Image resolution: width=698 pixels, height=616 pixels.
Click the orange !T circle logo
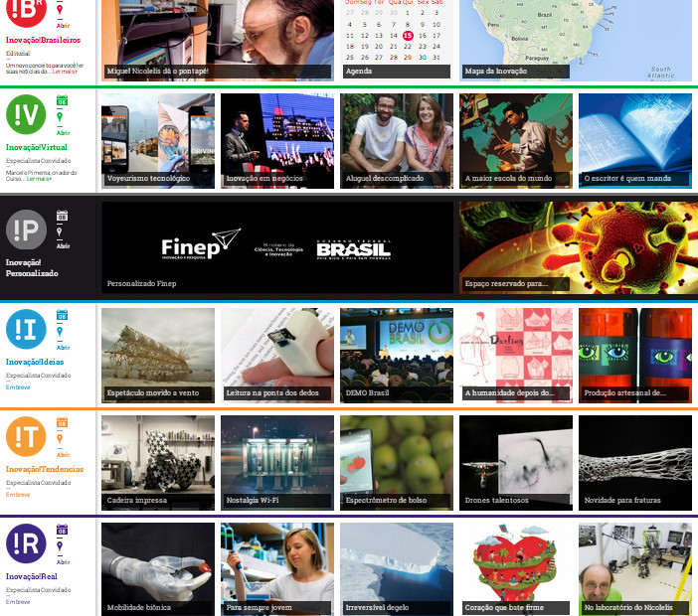(26, 436)
